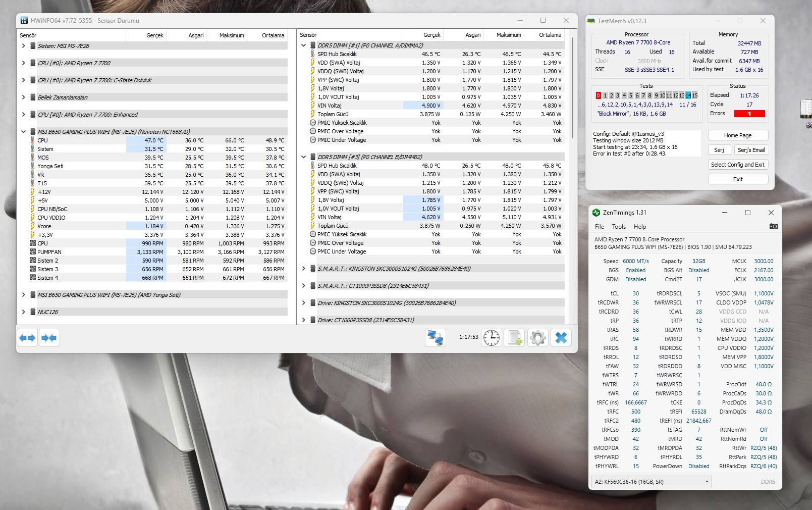812x510 pixels.
Task: Expand Drive: KINGSTON SKC3000S1024G group
Action: coord(303,302)
